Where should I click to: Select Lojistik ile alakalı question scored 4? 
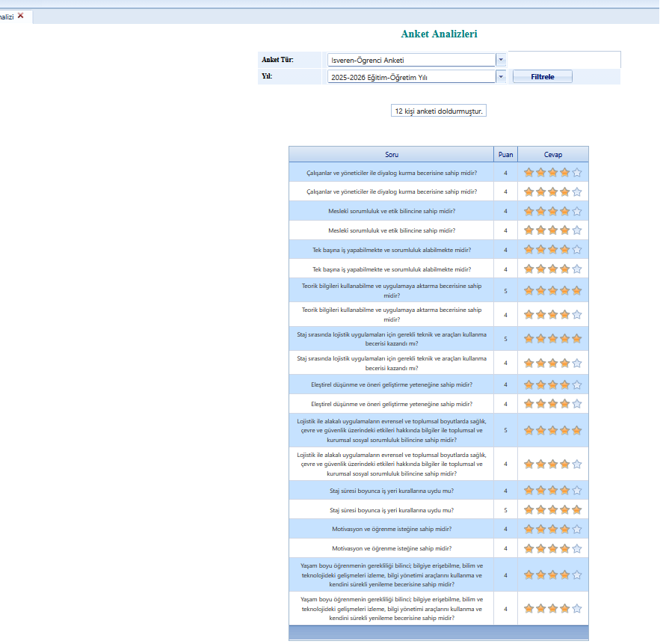pos(392,464)
